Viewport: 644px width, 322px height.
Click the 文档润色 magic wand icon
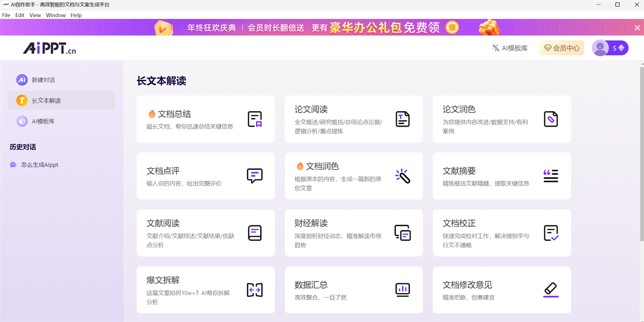point(402,176)
